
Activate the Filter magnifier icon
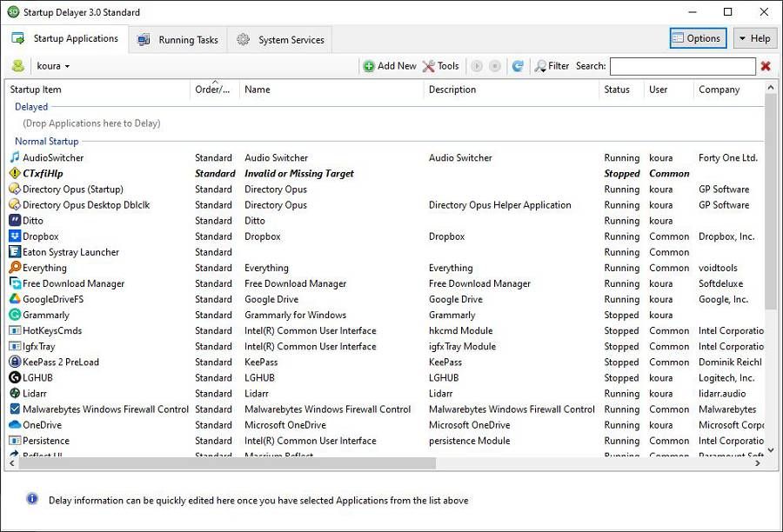(542, 65)
